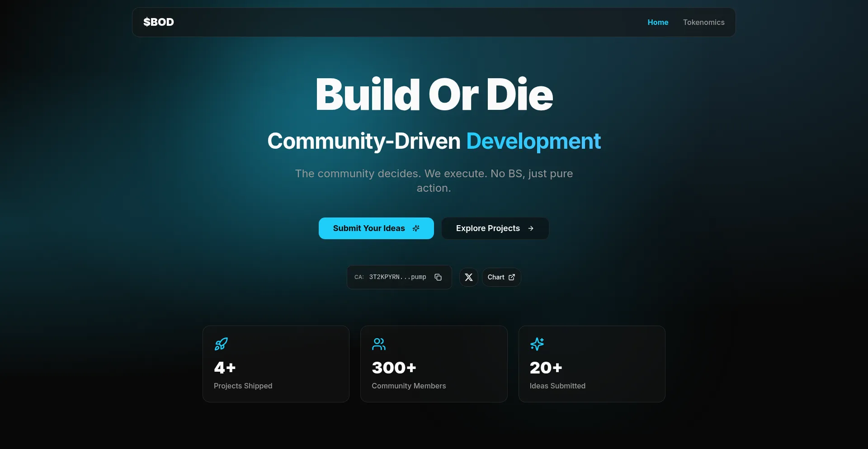Click the Explore Projects button
This screenshot has width=868, height=449.
[495, 228]
